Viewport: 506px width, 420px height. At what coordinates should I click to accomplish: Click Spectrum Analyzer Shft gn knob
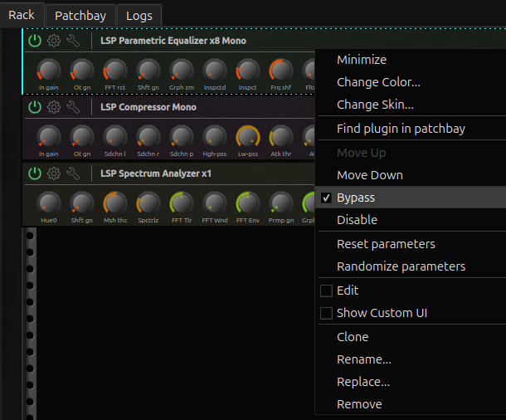[x=82, y=203]
